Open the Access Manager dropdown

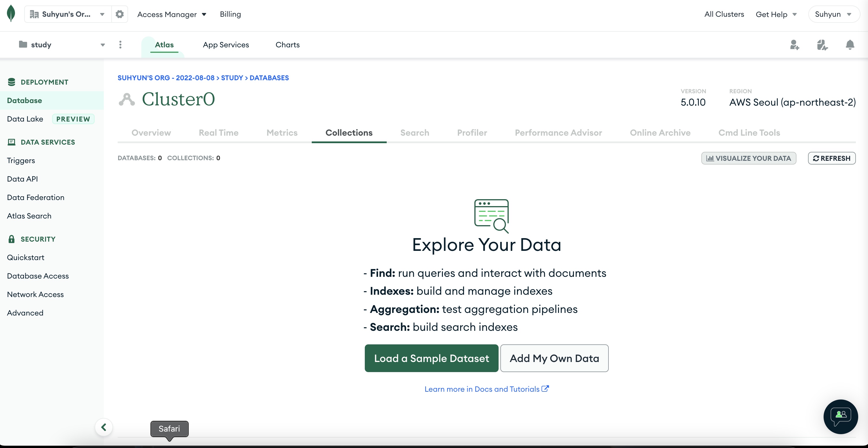click(x=172, y=14)
